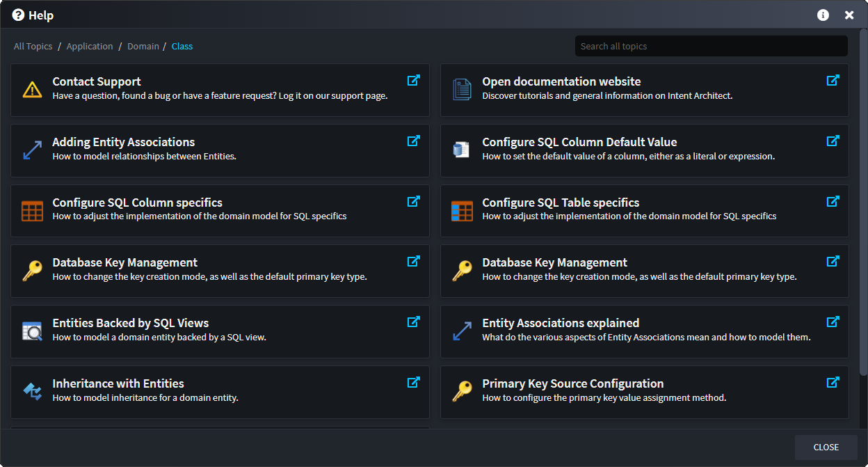The width and height of the screenshot is (868, 467).
Task: Navigate to Application breadcrumb
Action: tap(90, 47)
